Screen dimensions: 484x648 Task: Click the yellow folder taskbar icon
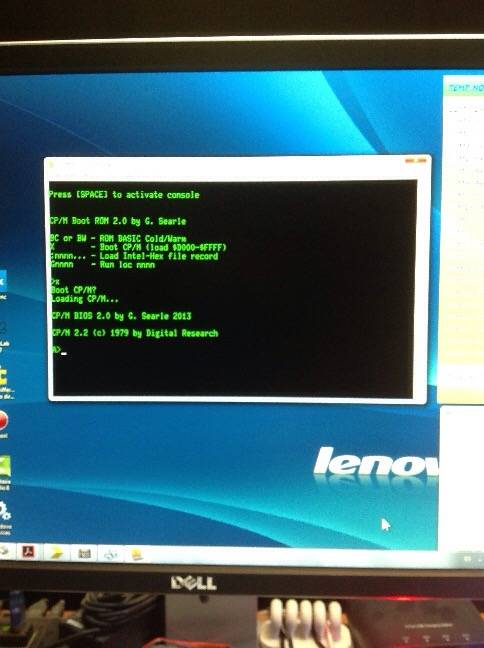point(137,554)
